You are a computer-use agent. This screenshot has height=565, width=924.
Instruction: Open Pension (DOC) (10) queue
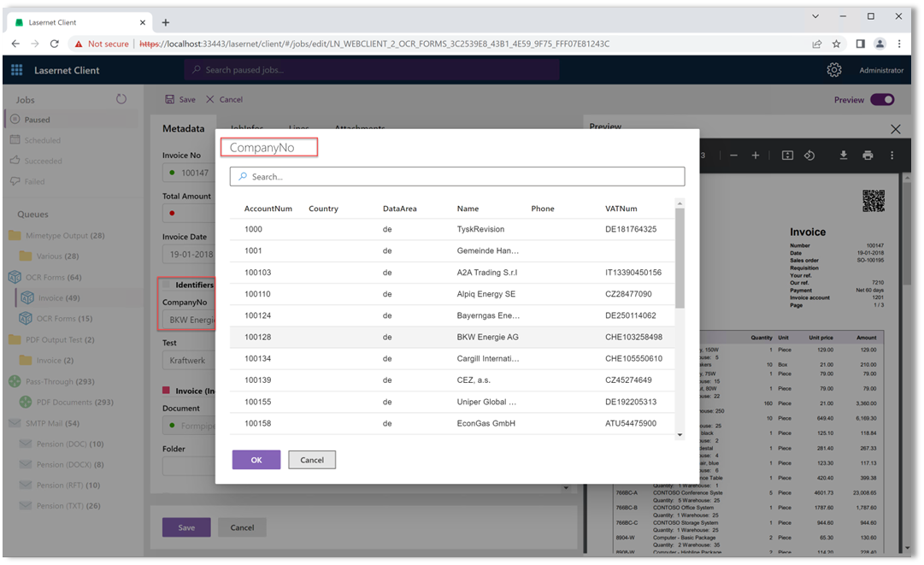(x=62, y=444)
